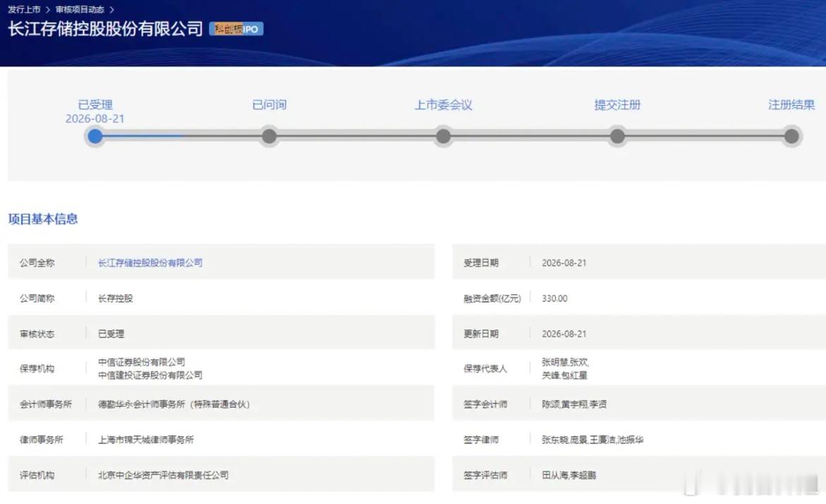Click signing accountants 陈颂,董宇翔,李贤
This screenshot has width=826, height=504.
pyautogui.click(x=574, y=404)
